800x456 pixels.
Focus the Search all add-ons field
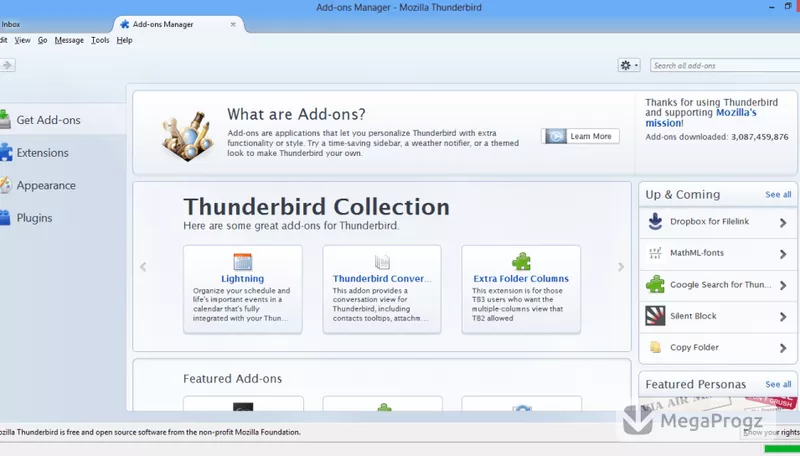coord(724,65)
